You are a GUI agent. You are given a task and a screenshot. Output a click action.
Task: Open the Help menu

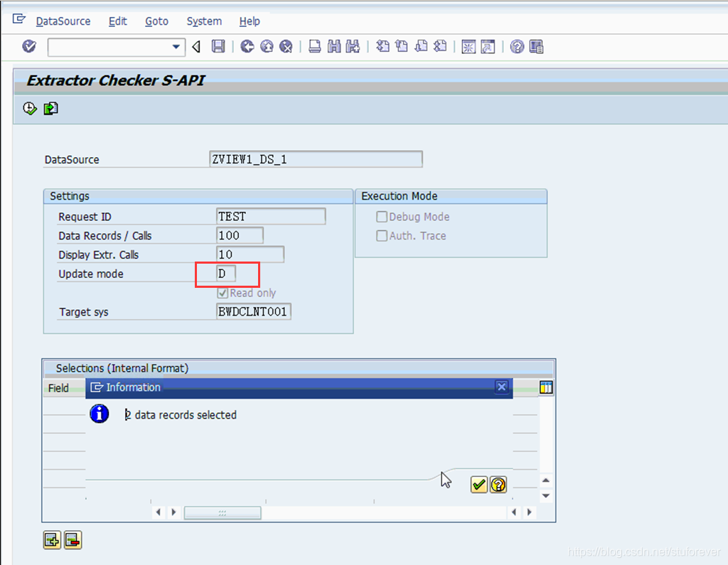pos(250,21)
